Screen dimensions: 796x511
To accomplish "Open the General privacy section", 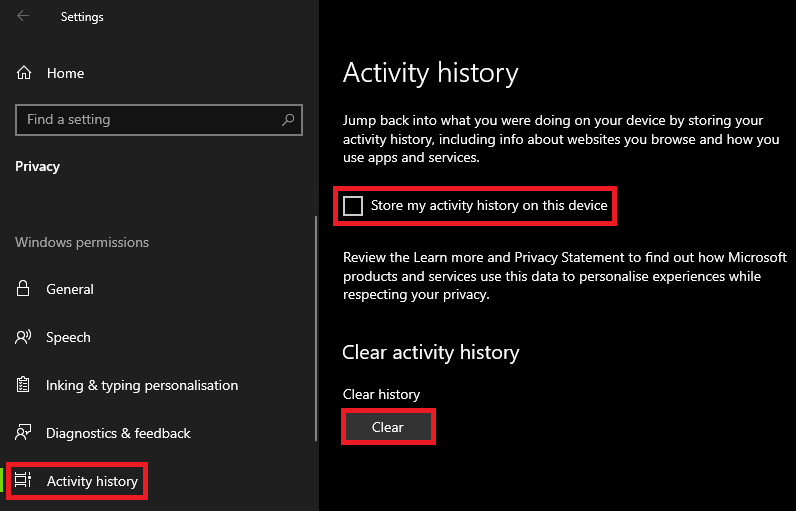I will pyautogui.click(x=70, y=289).
